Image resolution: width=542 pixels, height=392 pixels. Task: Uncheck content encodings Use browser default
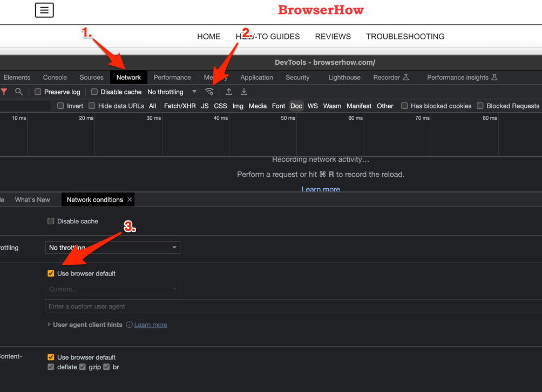coord(51,357)
